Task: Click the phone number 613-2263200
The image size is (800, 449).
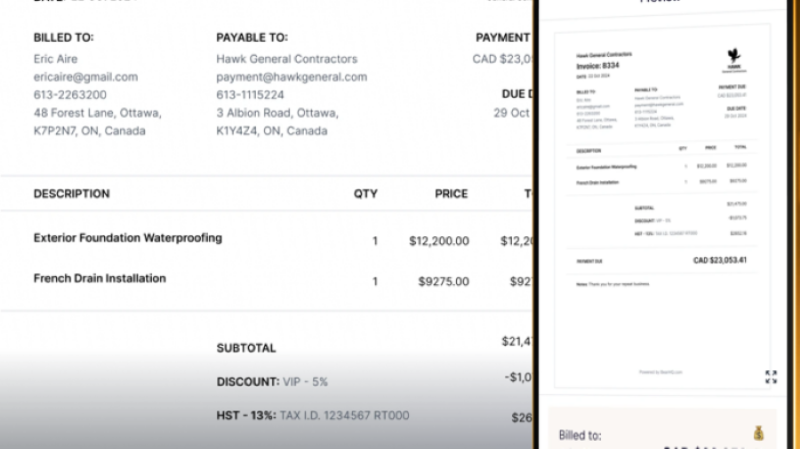Action: [70, 95]
